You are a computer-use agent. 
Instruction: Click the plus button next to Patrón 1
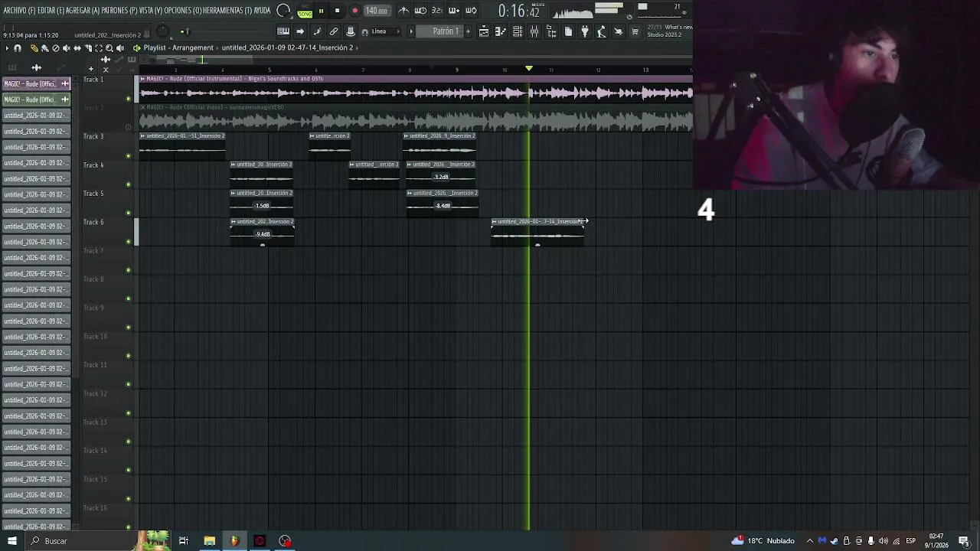[x=468, y=31]
